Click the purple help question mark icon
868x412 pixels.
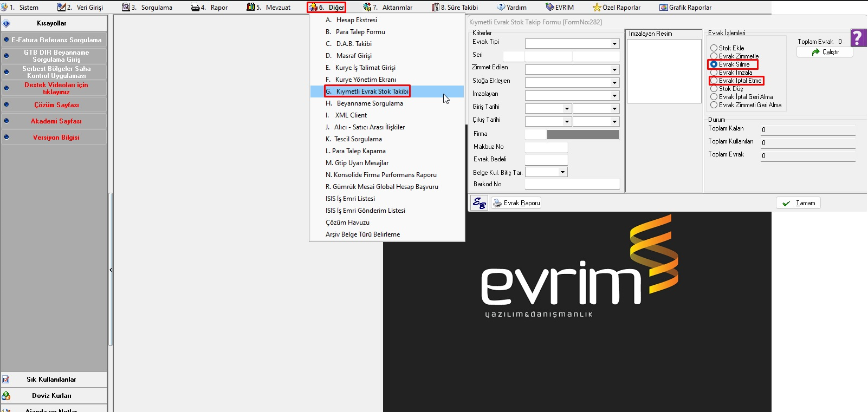(858, 37)
